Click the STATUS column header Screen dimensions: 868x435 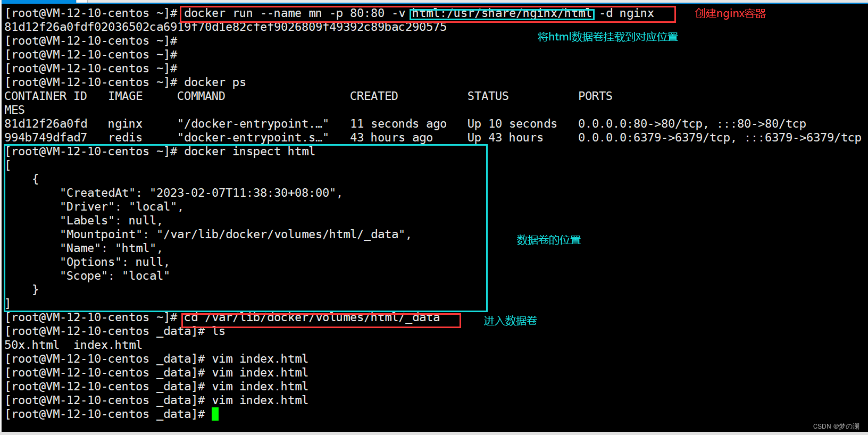pos(488,96)
